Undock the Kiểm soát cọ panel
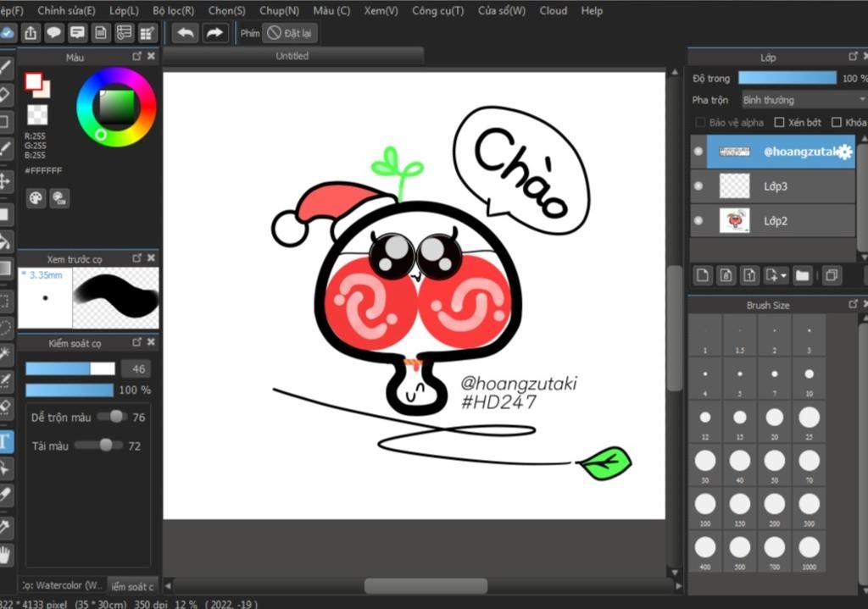The image size is (868, 609). (x=136, y=342)
